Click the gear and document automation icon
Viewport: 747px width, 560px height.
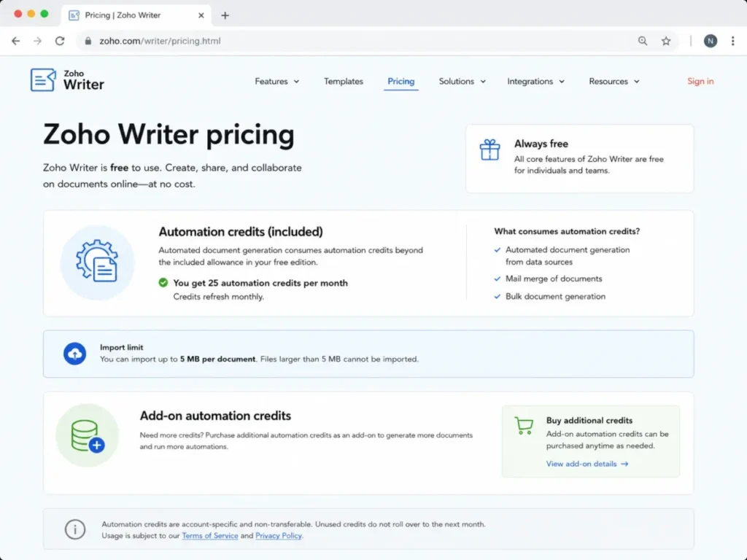point(97,262)
